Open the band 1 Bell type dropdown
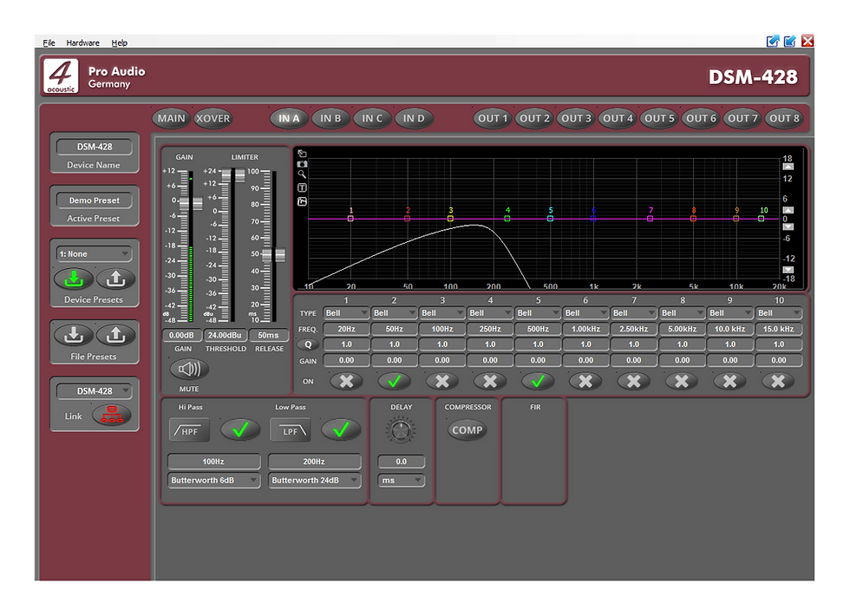 [346, 313]
